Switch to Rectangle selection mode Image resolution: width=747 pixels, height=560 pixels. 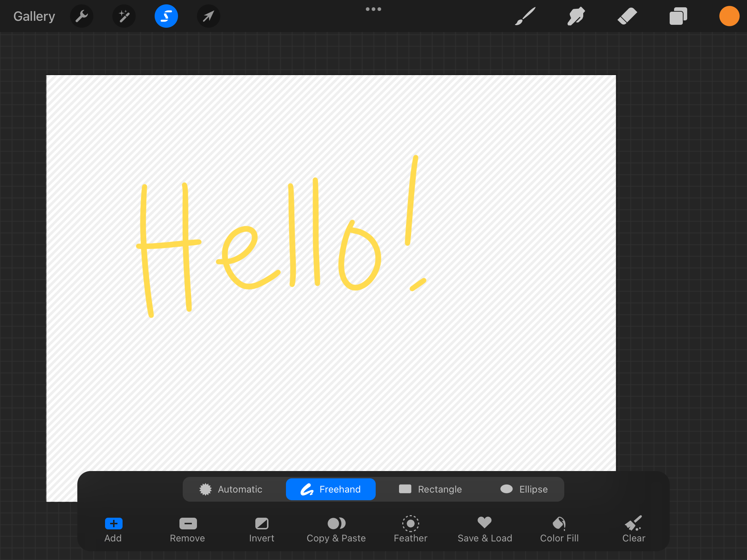point(430,489)
